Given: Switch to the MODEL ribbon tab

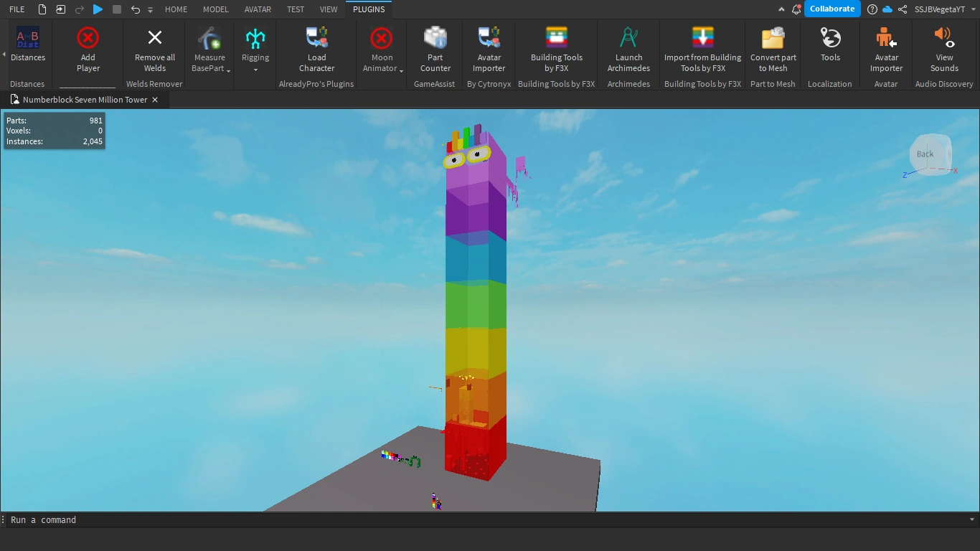Looking at the screenshot, I should (215, 9).
